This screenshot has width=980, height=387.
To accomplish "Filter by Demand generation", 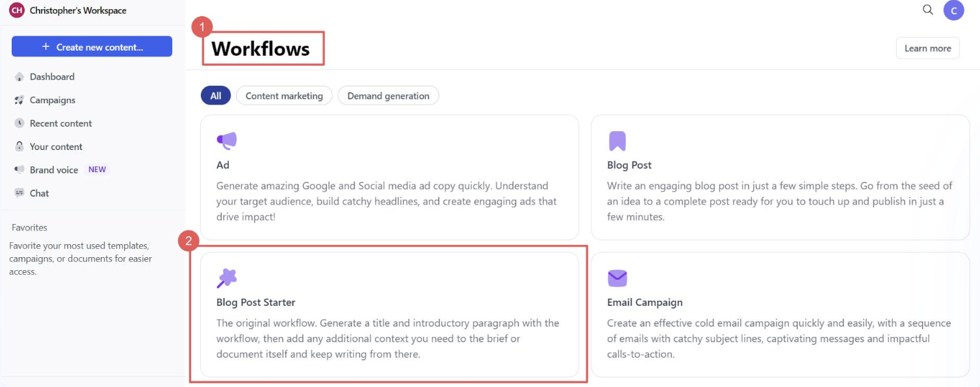I will click(388, 95).
